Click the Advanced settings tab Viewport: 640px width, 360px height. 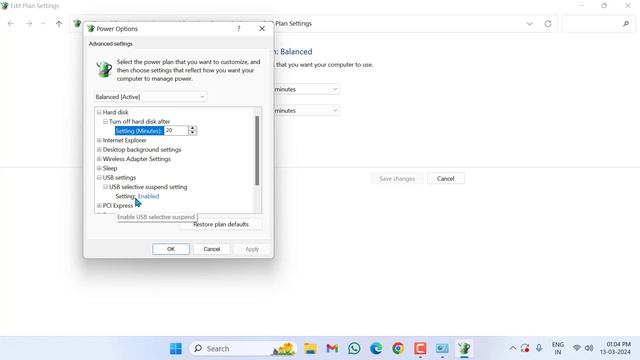tap(111, 44)
